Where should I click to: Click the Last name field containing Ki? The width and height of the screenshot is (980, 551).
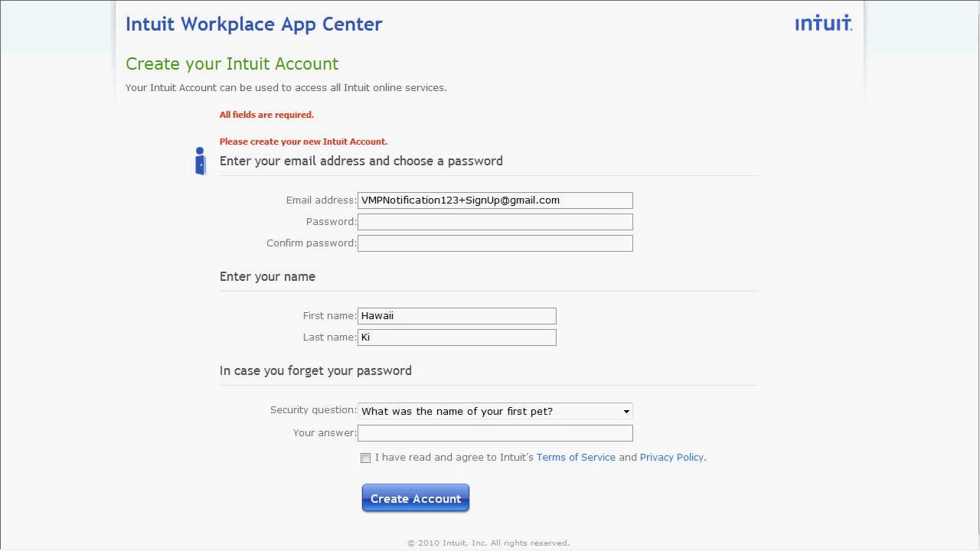(x=457, y=337)
